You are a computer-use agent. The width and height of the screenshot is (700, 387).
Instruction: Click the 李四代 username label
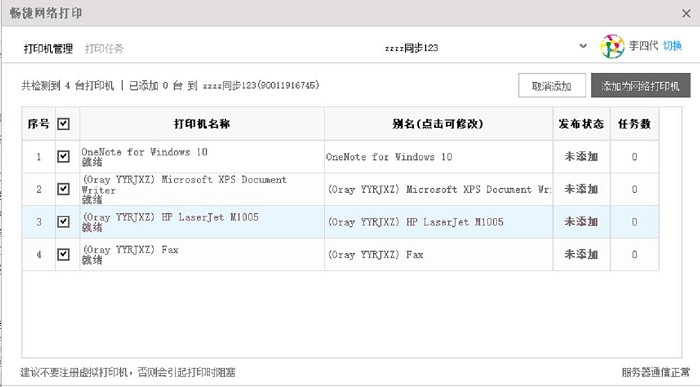tap(643, 46)
